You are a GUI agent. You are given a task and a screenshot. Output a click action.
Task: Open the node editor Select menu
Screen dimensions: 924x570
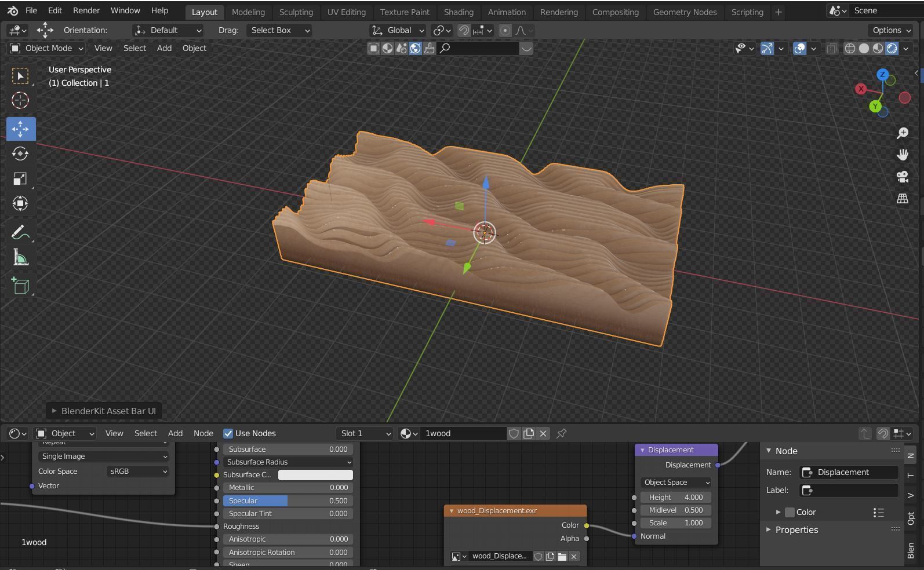tap(145, 433)
